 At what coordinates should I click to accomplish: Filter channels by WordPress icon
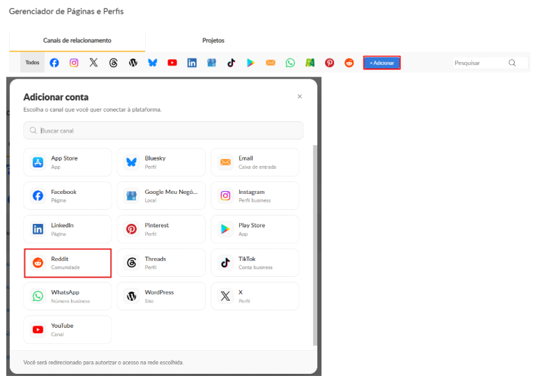pos(133,63)
